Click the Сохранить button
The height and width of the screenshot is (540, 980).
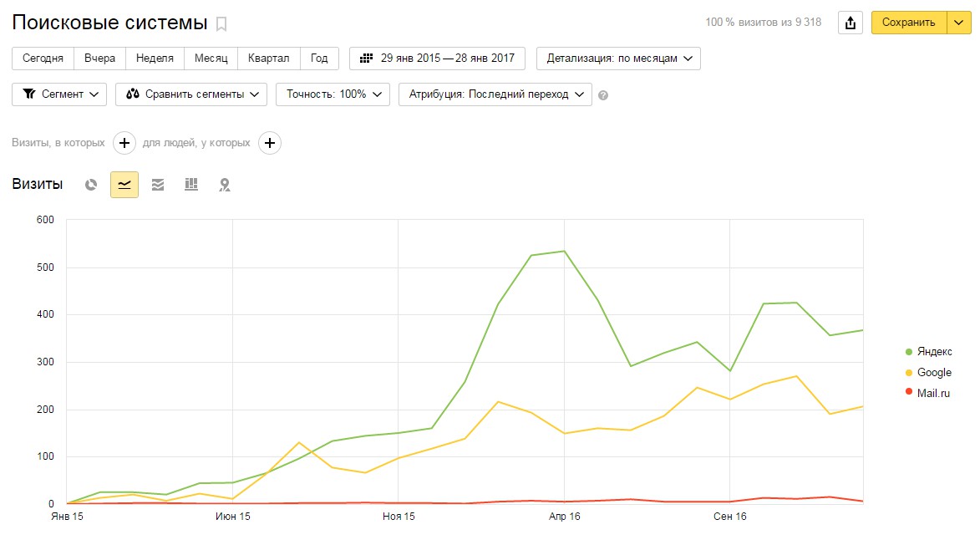click(908, 23)
